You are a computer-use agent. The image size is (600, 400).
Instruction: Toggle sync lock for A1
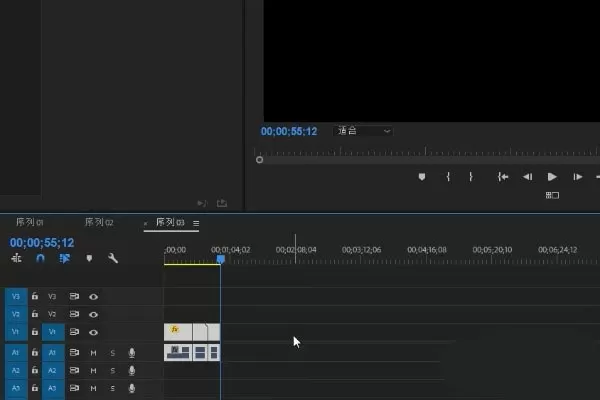point(74,352)
